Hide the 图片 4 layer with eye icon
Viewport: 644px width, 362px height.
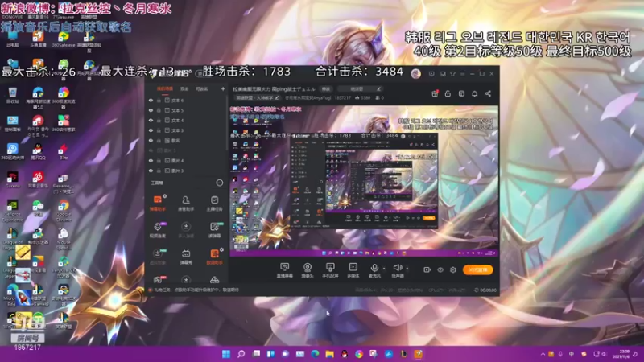151,160
